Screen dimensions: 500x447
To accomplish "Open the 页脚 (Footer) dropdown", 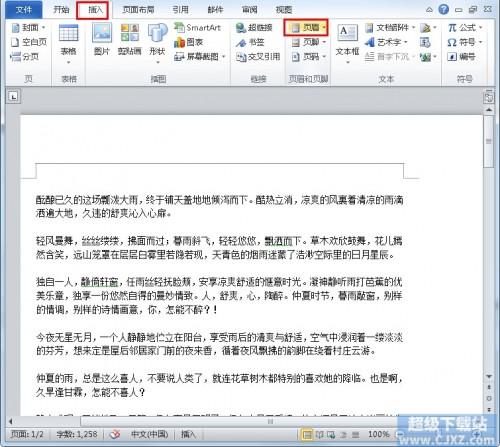I will (309, 42).
